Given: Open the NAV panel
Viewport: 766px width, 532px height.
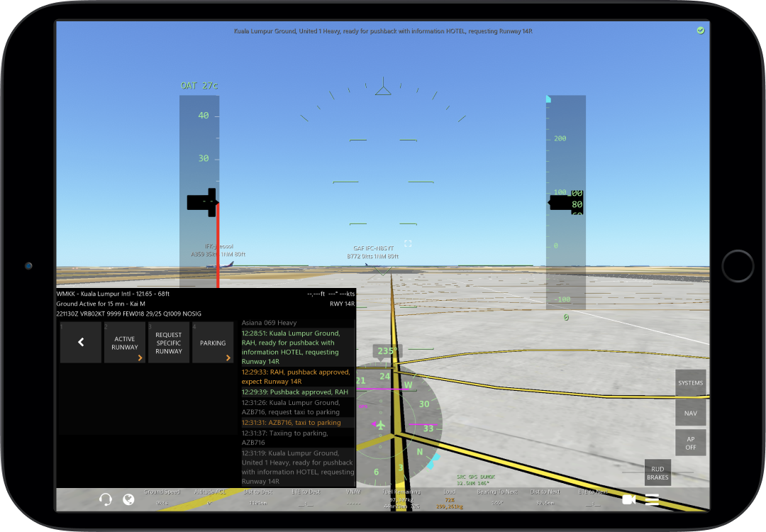Looking at the screenshot, I should point(690,413).
